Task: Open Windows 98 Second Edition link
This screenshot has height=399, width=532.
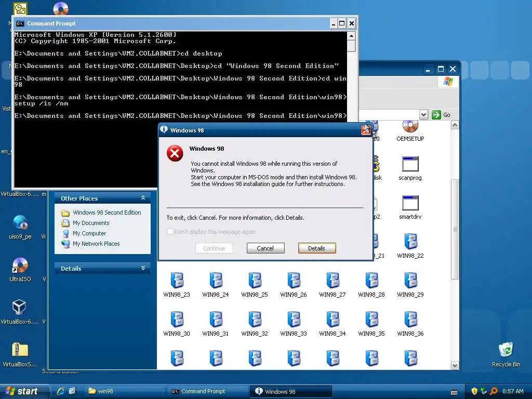Action: [107, 212]
